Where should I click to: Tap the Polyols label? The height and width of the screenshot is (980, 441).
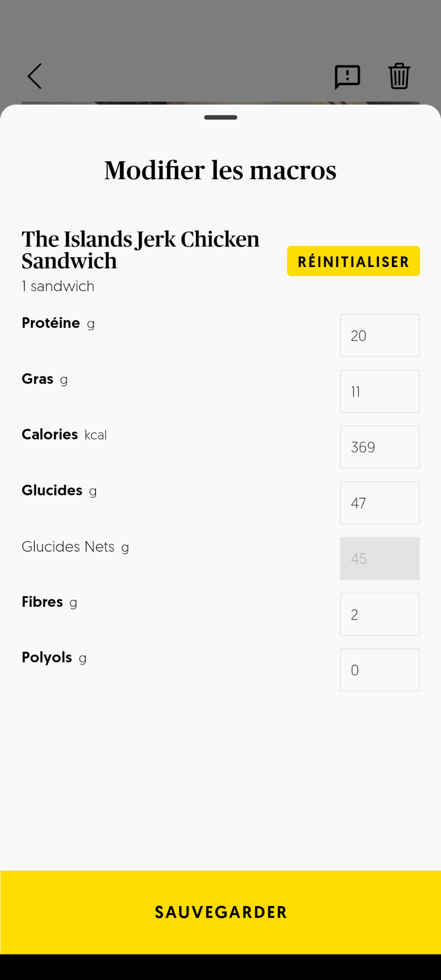(47, 657)
